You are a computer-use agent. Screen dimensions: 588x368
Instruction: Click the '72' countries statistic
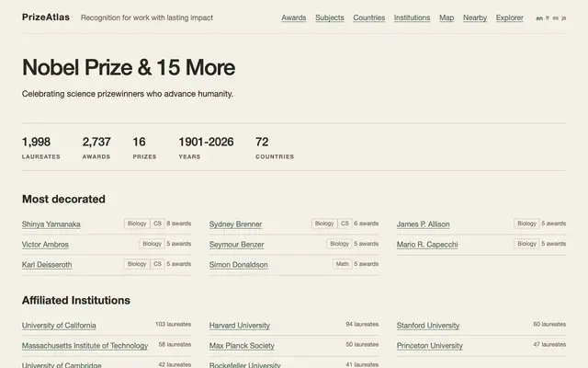[262, 142]
